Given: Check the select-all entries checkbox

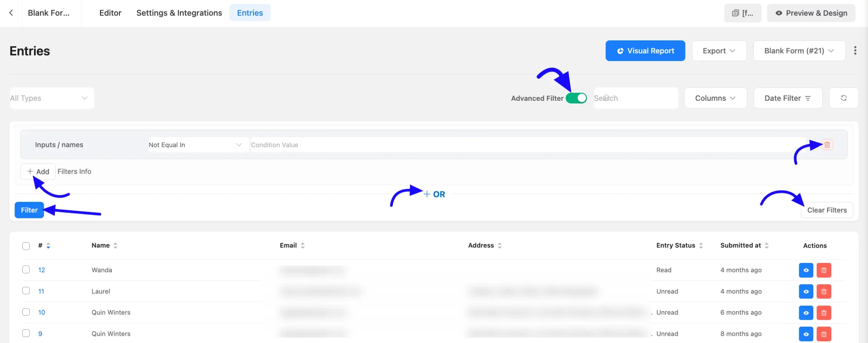Looking at the screenshot, I should point(26,246).
